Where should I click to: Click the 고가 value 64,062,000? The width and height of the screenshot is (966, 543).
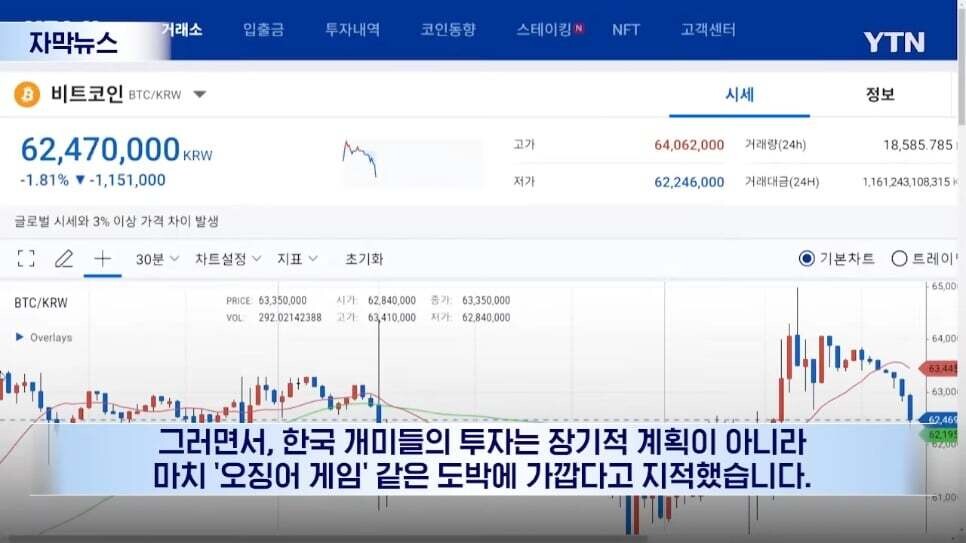pyautogui.click(x=689, y=145)
